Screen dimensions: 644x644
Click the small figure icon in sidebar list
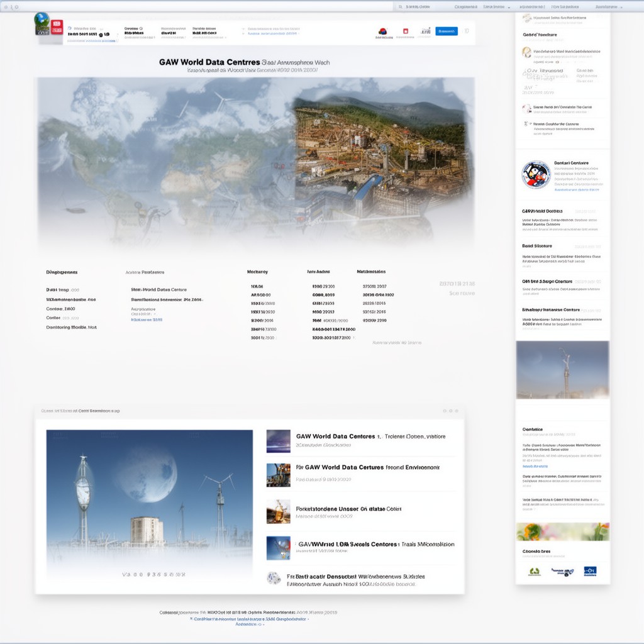(x=526, y=124)
